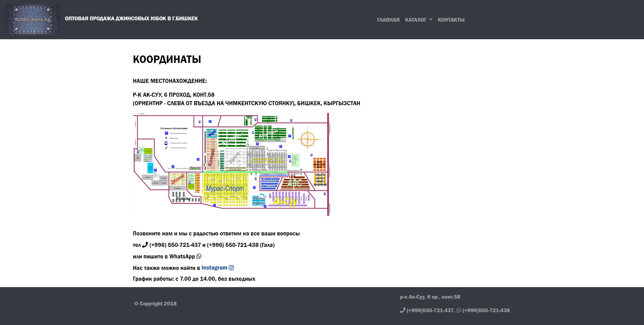Click the site title about джинсовых юбок
Image resolution: width=644 pixels, height=325 pixels.
coord(131,19)
